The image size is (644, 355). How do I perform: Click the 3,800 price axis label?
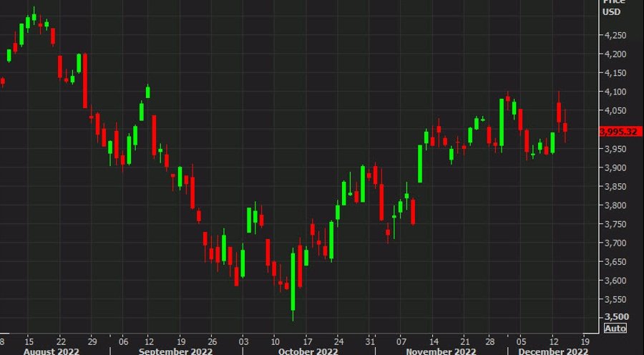click(615, 205)
